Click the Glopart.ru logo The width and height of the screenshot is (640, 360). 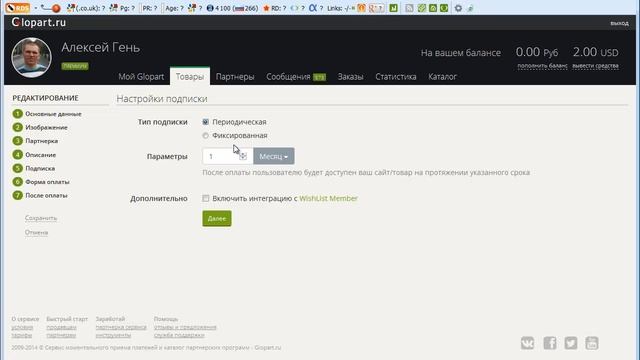[x=39, y=22]
